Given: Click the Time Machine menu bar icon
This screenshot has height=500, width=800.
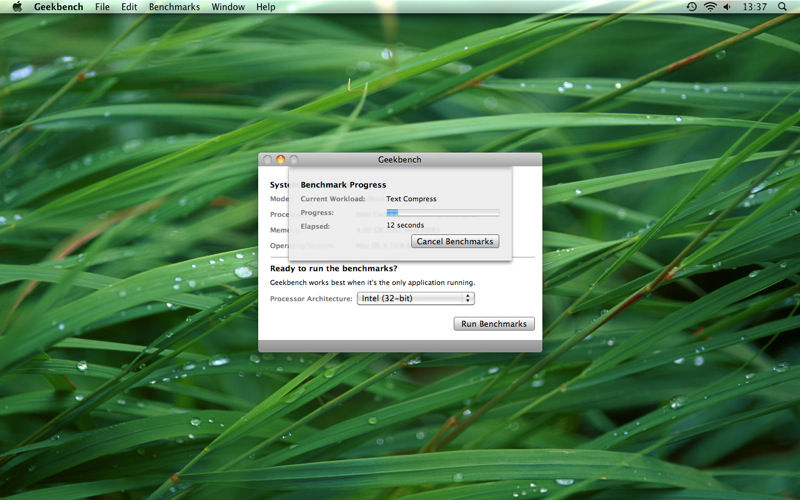Looking at the screenshot, I should (x=691, y=7).
